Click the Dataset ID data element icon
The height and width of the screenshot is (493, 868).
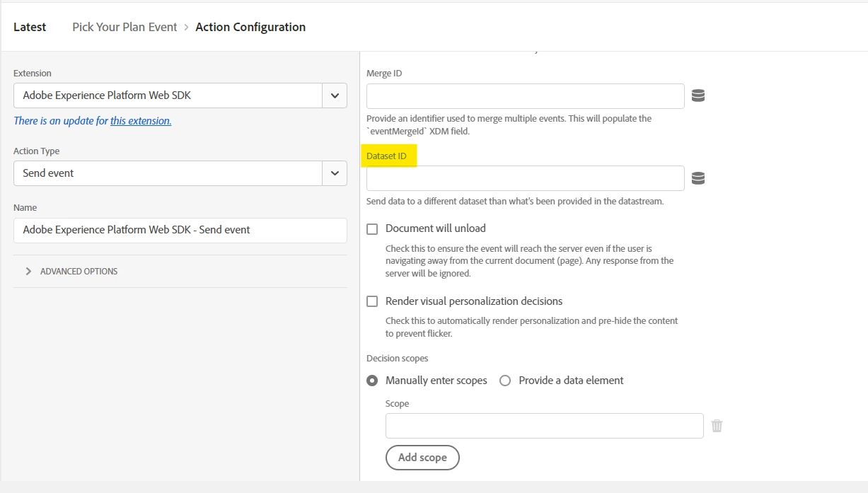698,178
